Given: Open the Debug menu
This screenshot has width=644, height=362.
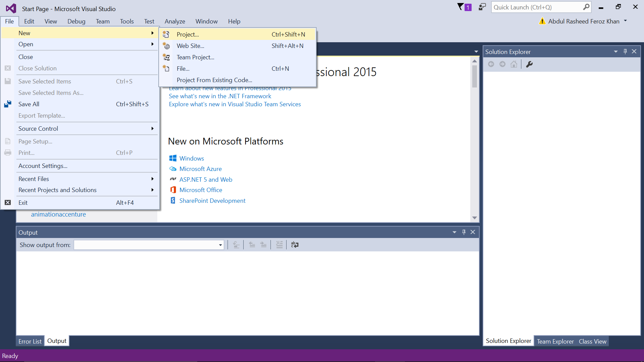Looking at the screenshot, I should point(76,21).
